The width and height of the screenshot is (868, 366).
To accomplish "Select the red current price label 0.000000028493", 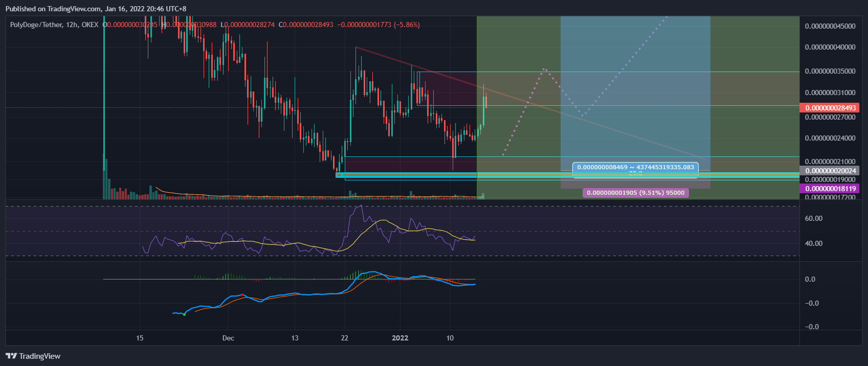I will tap(830, 108).
